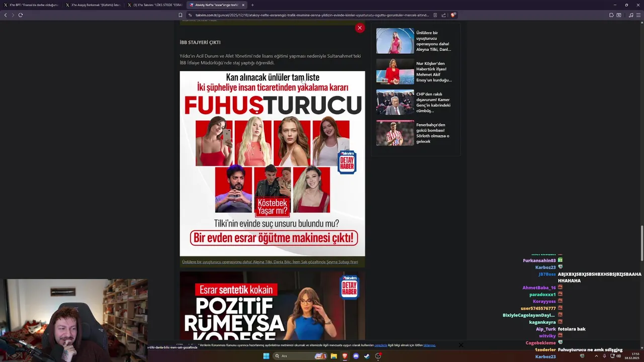Open Ünlülere bir uyuşturucu operasyonu sidebar headline
644x362 pixels.
(x=434, y=41)
